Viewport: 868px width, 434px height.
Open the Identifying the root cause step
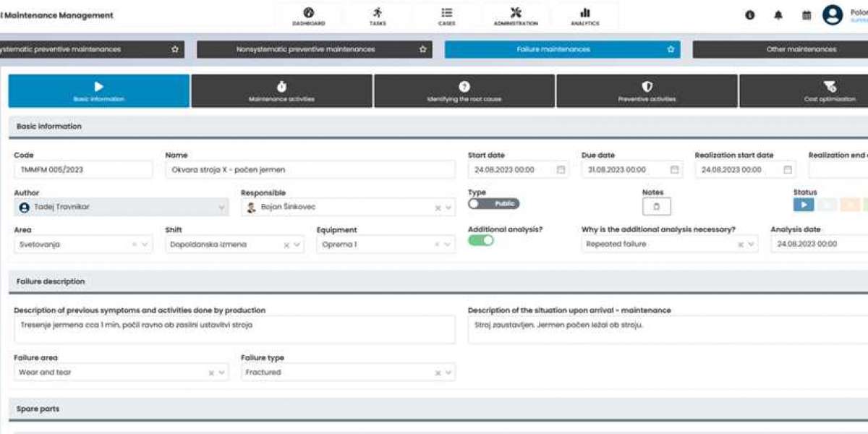point(464,91)
